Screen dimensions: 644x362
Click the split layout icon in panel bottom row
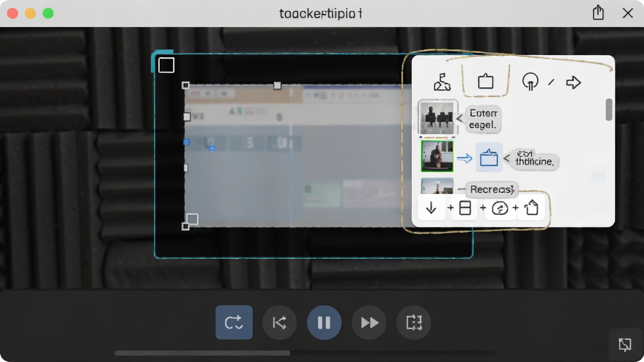click(x=465, y=208)
